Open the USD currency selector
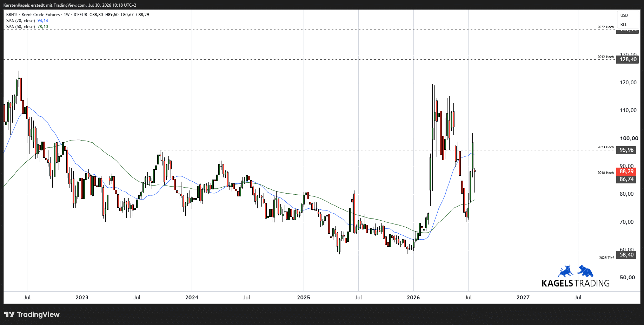644x325 pixels. pos(624,15)
